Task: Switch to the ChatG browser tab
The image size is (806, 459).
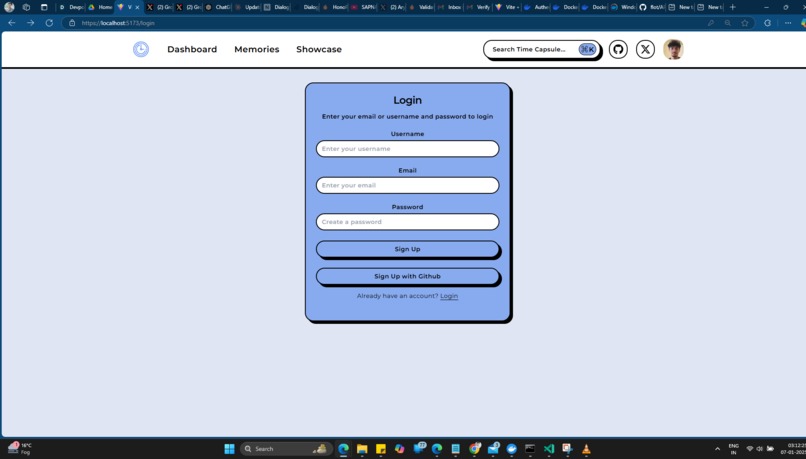Action: coord(217,7)
